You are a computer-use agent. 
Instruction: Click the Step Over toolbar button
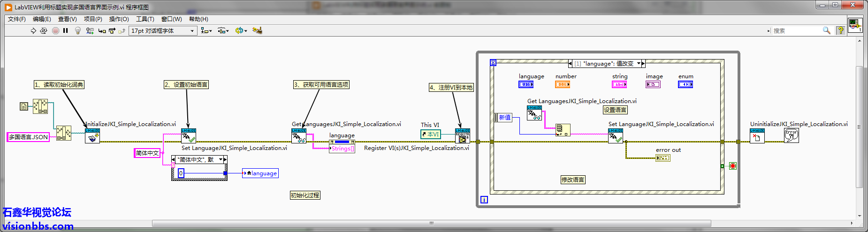point(112,30)
